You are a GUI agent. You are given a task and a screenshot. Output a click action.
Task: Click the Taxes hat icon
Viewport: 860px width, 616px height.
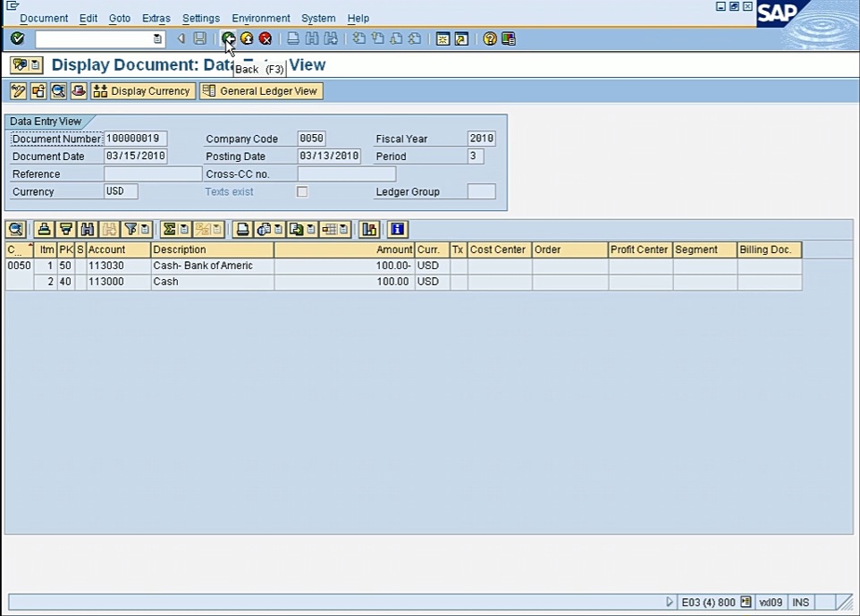[79, 91]
